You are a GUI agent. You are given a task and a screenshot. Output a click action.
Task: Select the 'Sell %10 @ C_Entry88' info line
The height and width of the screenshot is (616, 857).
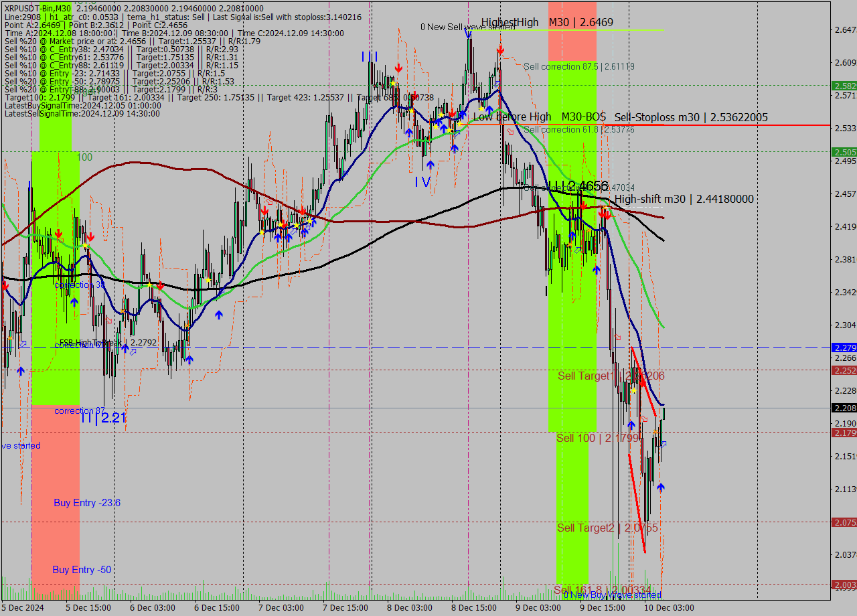[121, 65]
